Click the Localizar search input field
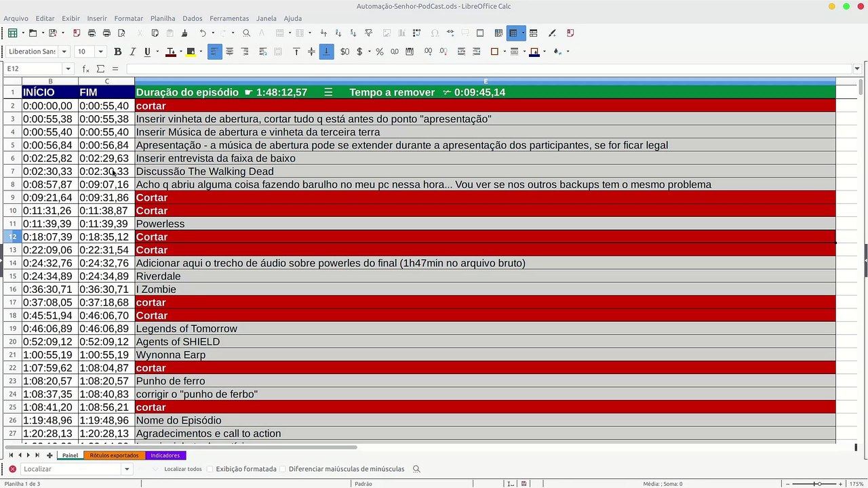This screenshot has width=868, height=488. pos(71,469)
